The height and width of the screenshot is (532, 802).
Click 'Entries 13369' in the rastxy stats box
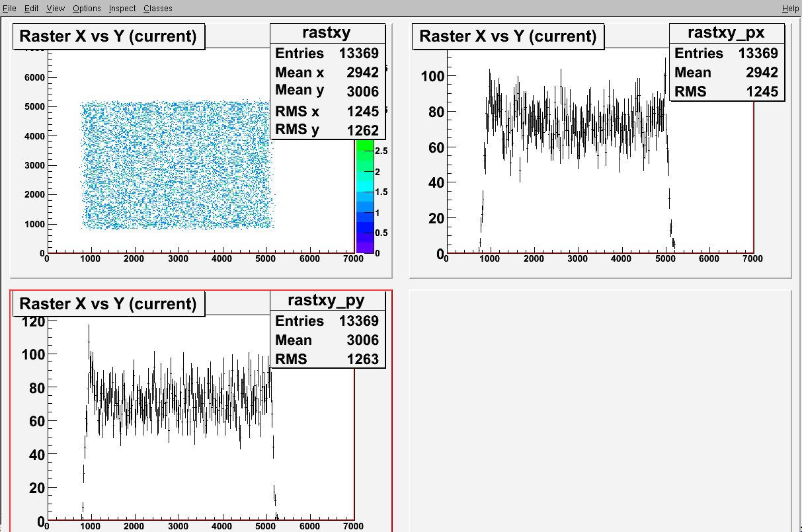(327, 54)
